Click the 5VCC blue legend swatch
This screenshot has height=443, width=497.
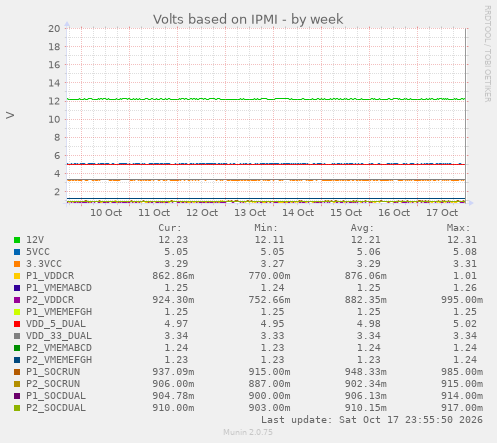(17, 252)
